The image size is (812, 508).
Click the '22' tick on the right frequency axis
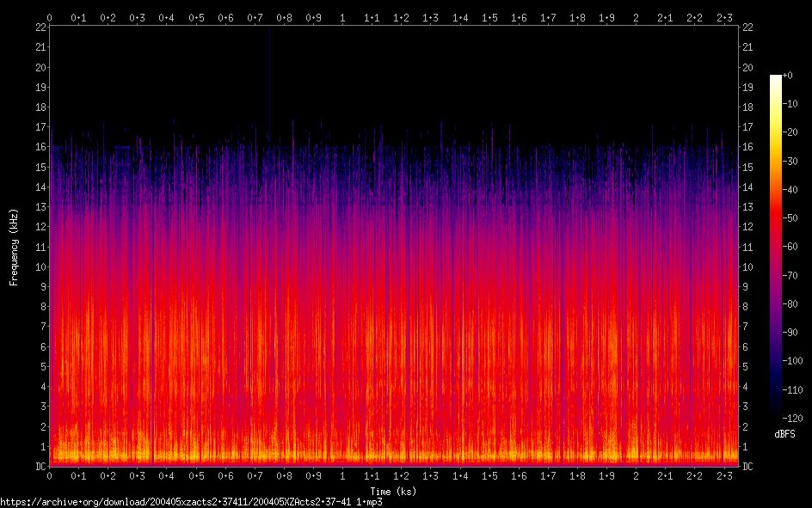click(x=747, y=28)
